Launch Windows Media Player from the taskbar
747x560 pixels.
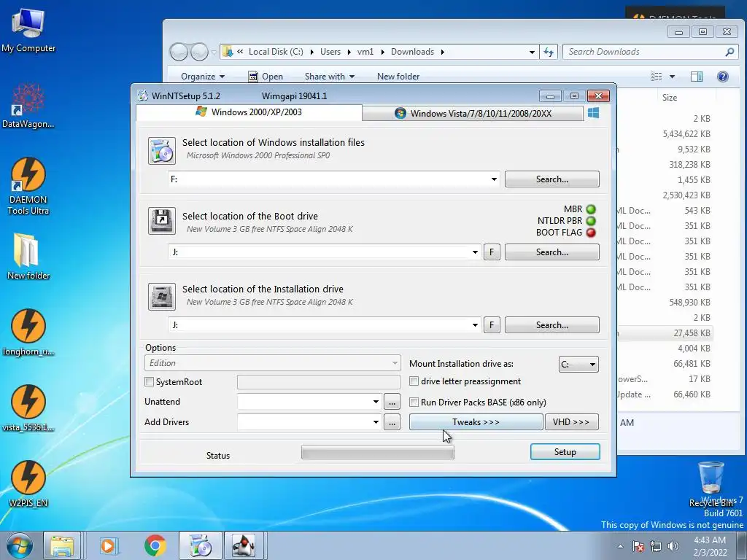(108, 545)
